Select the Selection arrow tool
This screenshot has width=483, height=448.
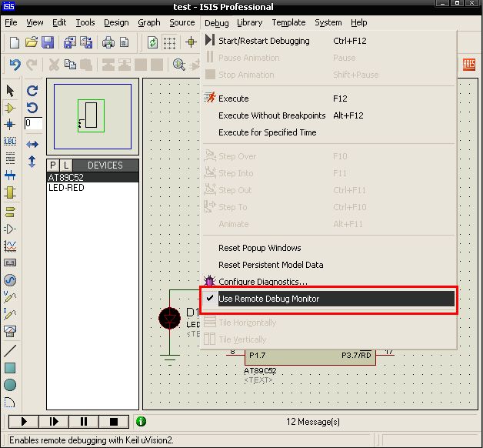coord(10,91)
